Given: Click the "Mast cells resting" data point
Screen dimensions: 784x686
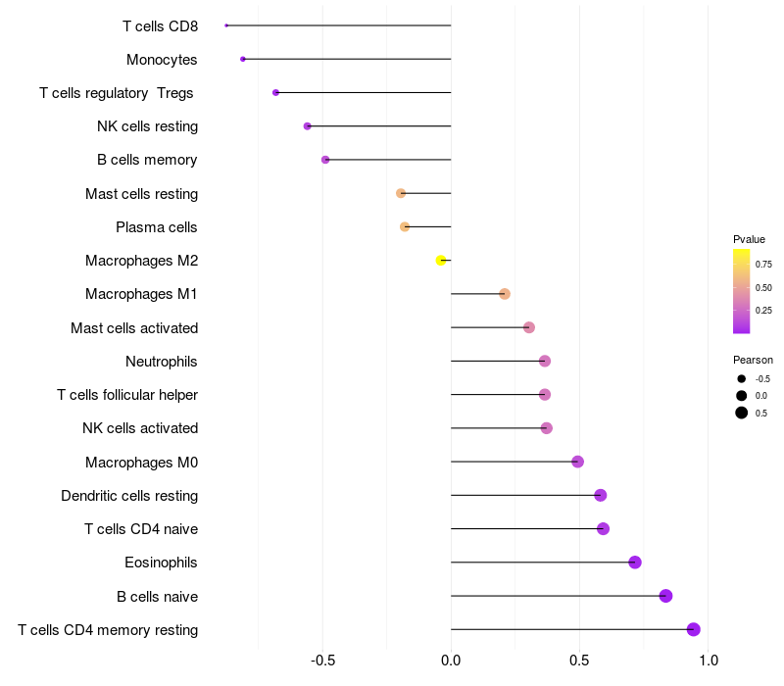Looking at the screenshot, I should (401, 193).
